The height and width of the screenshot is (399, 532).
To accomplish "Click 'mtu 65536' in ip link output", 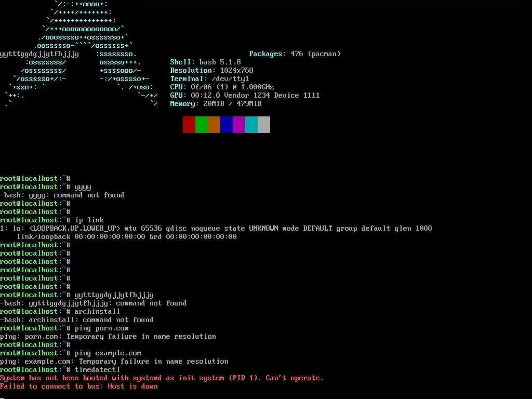I will point(143,229).
